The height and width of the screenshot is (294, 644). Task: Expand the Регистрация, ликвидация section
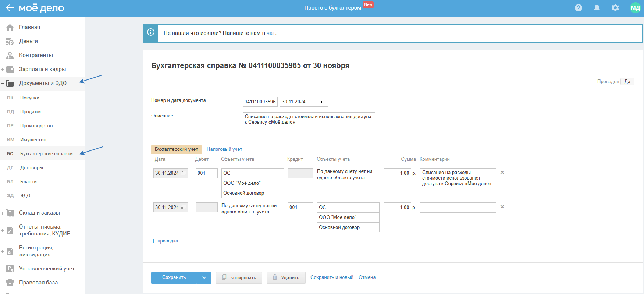[x=2, y=251]
